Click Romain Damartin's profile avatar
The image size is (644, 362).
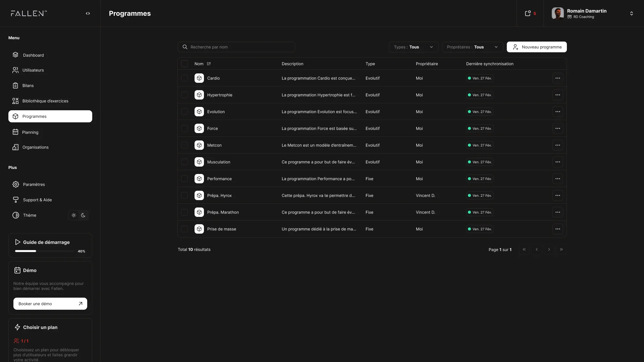[x=557, y=13]
